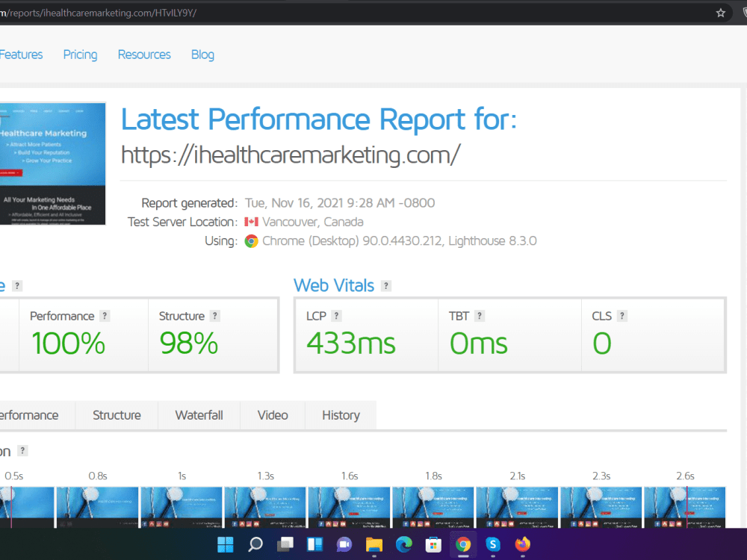Open help icon next to Web Vitals
This screenshot has height=560, width=747.
(386, 286)
